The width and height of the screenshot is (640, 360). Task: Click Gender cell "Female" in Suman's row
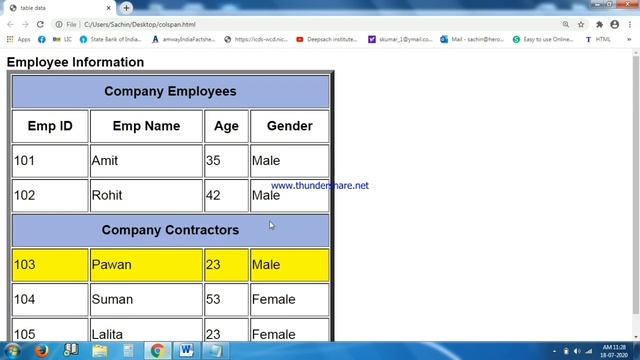(x=289, y=299)
